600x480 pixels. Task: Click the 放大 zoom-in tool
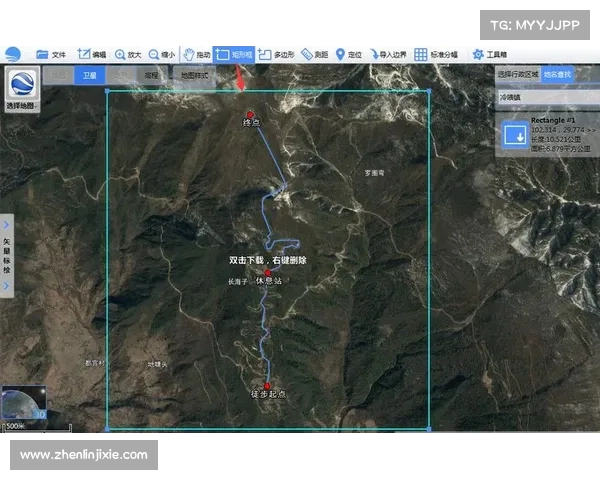[128, 55]
